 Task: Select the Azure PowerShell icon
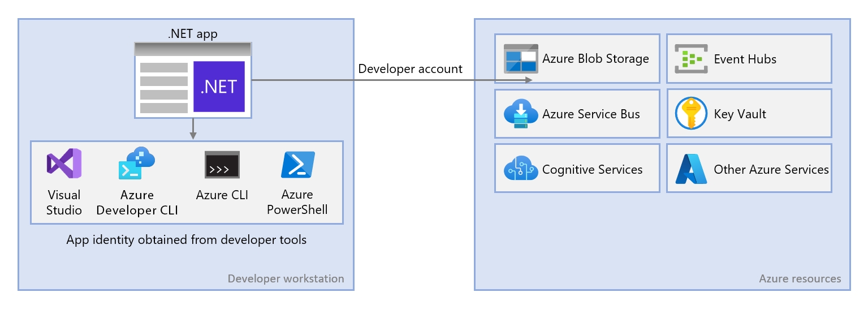click(x=297, y=165)
